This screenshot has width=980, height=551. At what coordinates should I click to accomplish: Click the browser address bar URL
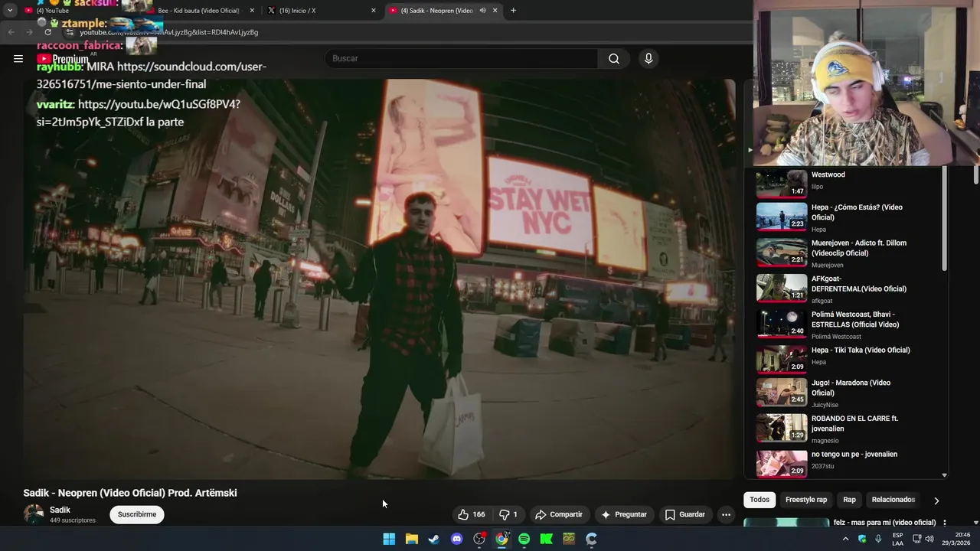[169, 32]
